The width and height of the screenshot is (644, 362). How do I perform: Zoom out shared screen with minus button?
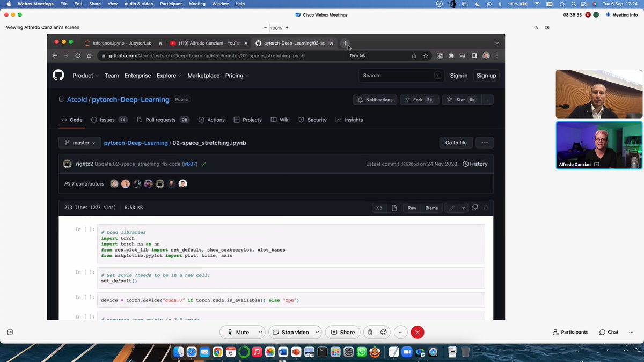point(265,28)
